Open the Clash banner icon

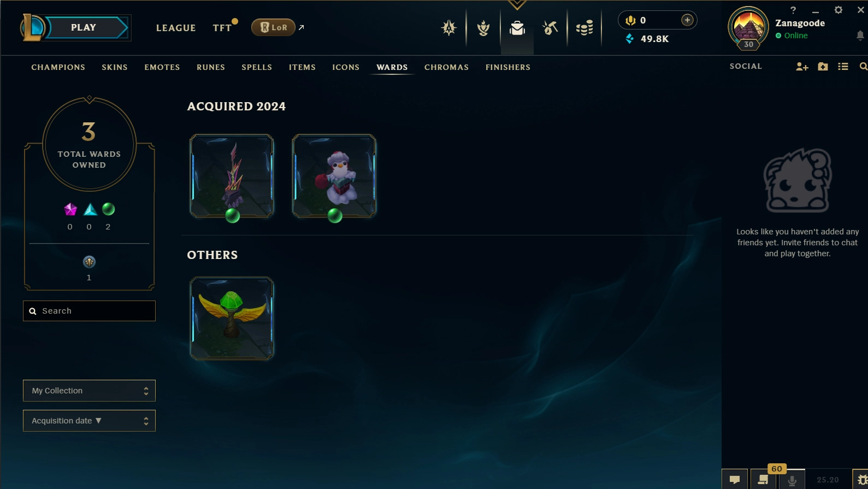coord(483,28)
